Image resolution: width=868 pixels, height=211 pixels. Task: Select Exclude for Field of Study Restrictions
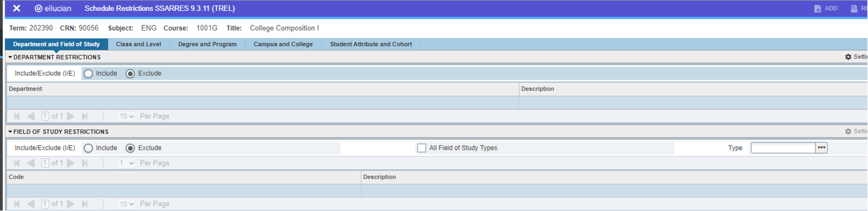[x=130, y=148]
